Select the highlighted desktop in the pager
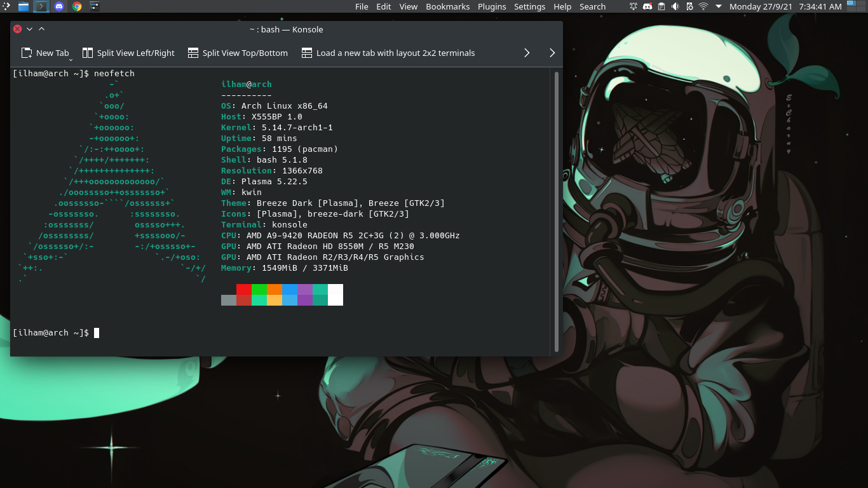 pos(852,4)
